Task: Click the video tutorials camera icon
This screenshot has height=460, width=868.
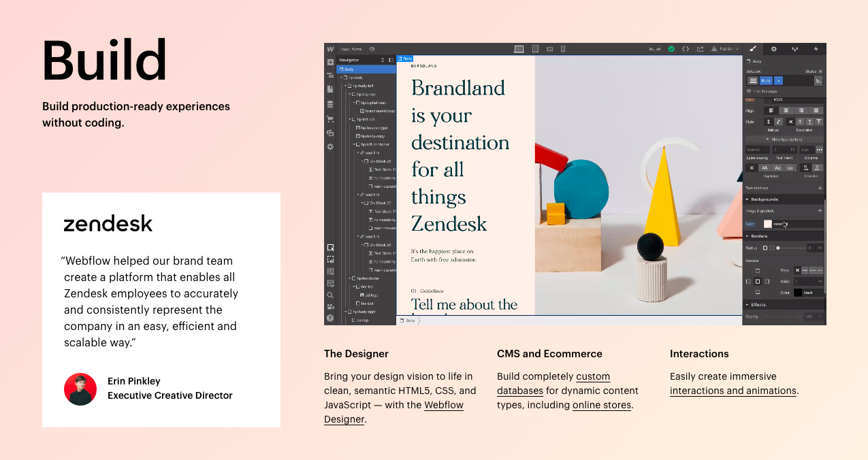Action: click(330, 307)
